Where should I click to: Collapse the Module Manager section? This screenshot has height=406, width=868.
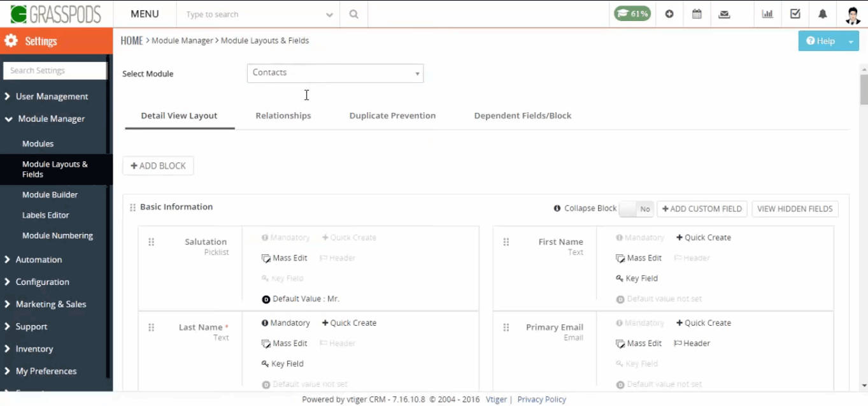tap(53, 119)
